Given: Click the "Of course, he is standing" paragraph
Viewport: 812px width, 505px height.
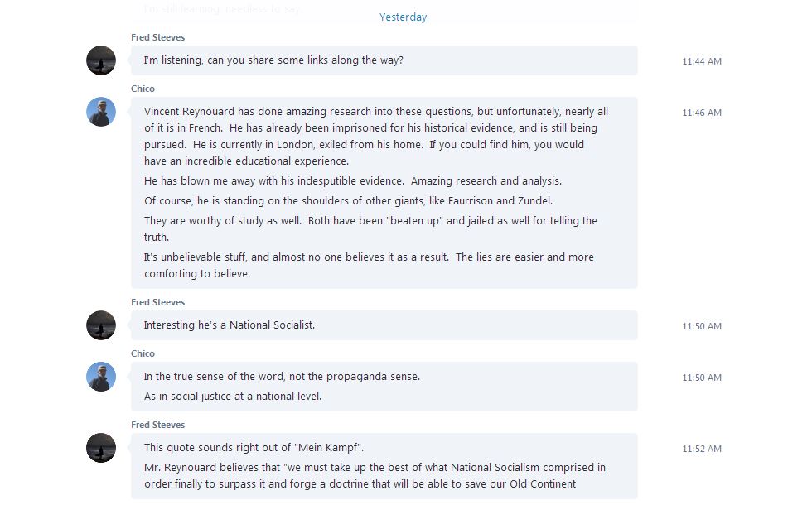Looking at the screenshot, I should pos(348,200).
